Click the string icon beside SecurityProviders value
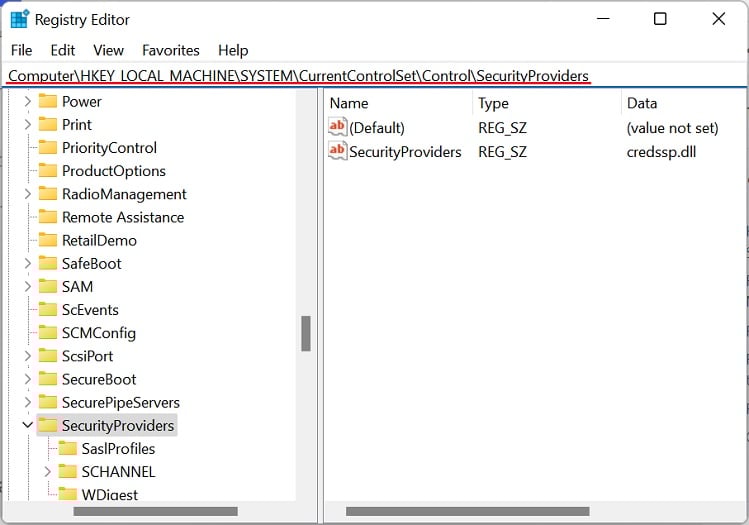The image size is (749, 525). pos(337,151)
